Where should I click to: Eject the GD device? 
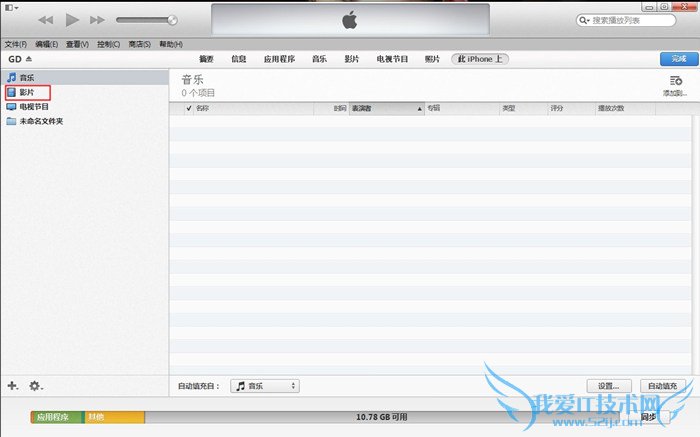[29, 59]
